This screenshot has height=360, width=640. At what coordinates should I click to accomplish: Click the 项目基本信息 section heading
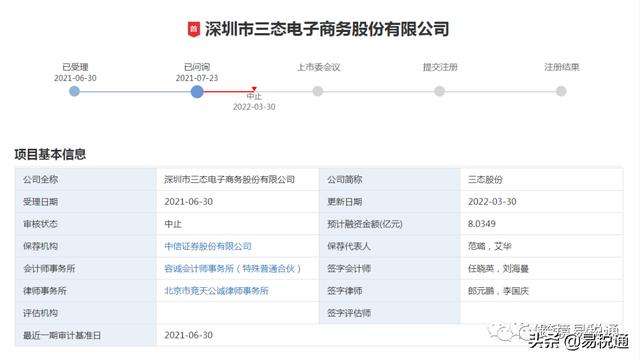pos(50,154)
